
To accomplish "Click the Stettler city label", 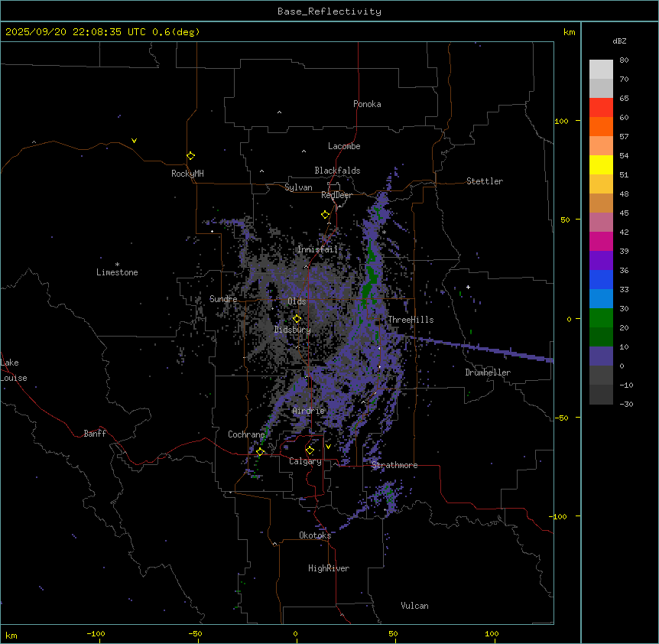I will 485,181.
